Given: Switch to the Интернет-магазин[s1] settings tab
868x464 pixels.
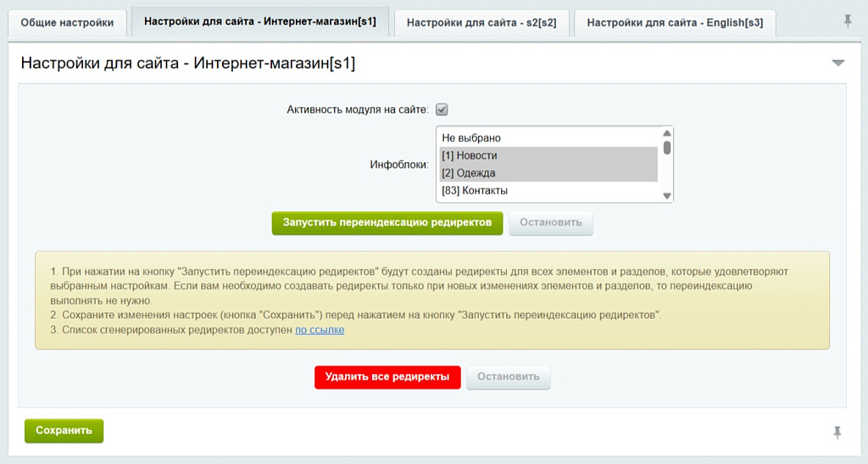Looking at the screenshot, I should 260,21.
